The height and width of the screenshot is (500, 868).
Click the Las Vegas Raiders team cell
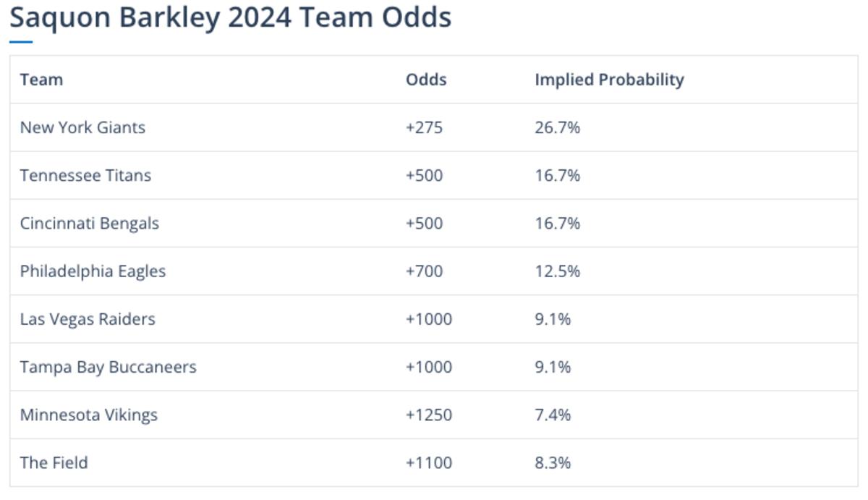pyautogui.click(x=88, y=319)
